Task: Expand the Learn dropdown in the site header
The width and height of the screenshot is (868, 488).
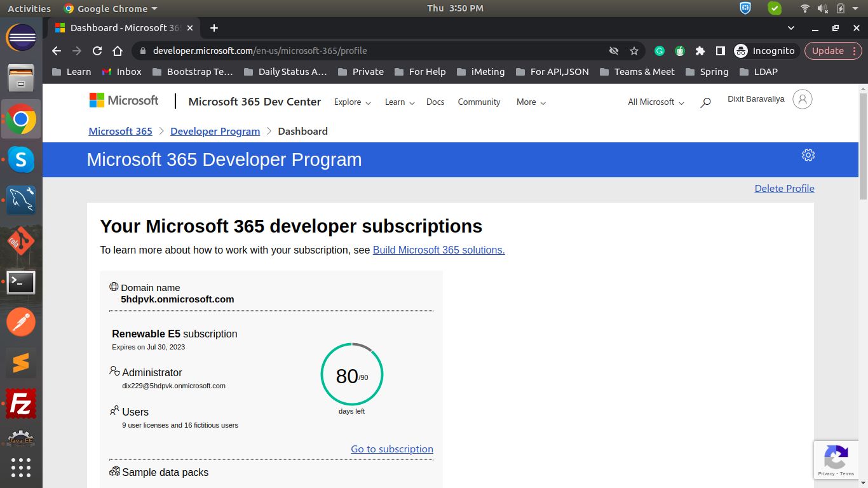Action: pyautogui.click(x=400, y=102)
